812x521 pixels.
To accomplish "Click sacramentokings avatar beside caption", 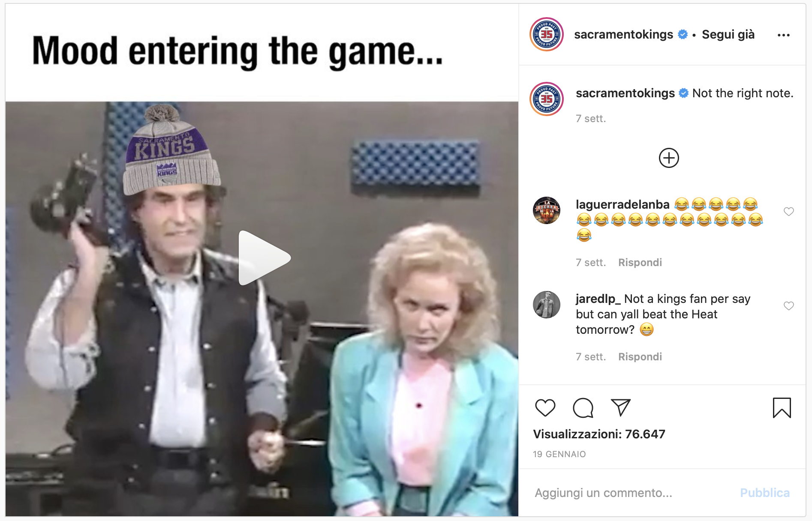I will 546,99.
